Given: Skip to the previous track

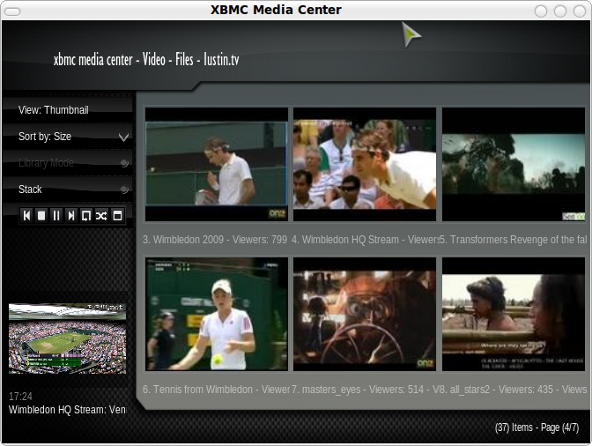Looking at the screenshot, I should click(x=27, y=216).
